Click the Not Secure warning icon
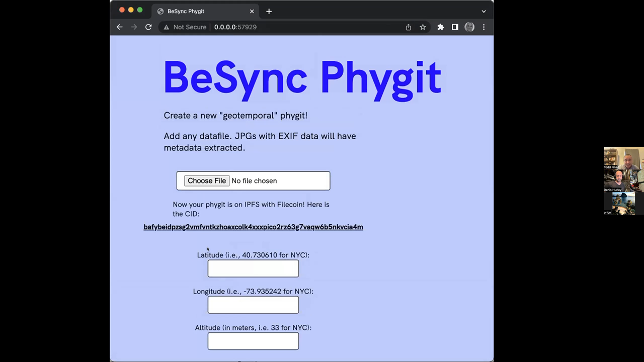 [x=167, y=27]
